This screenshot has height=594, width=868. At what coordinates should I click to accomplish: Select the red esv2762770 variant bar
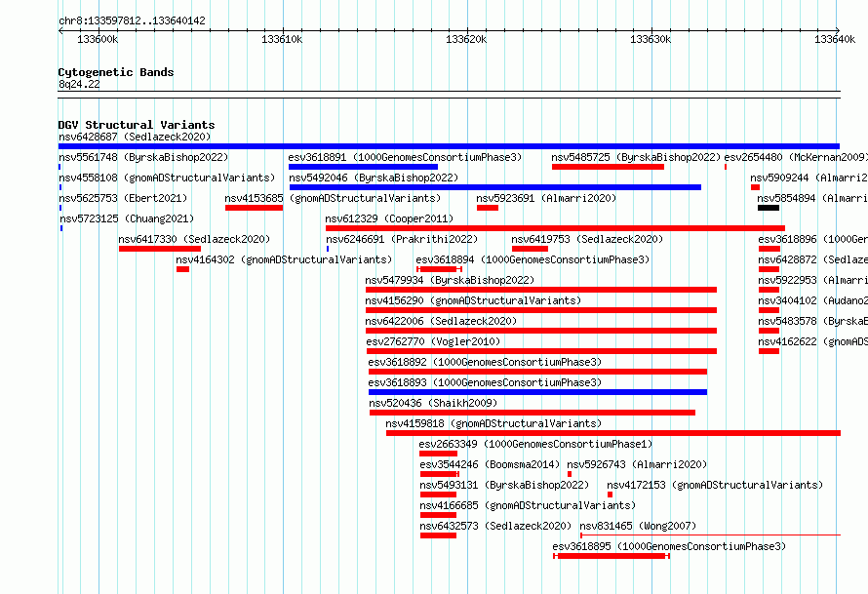542,351
